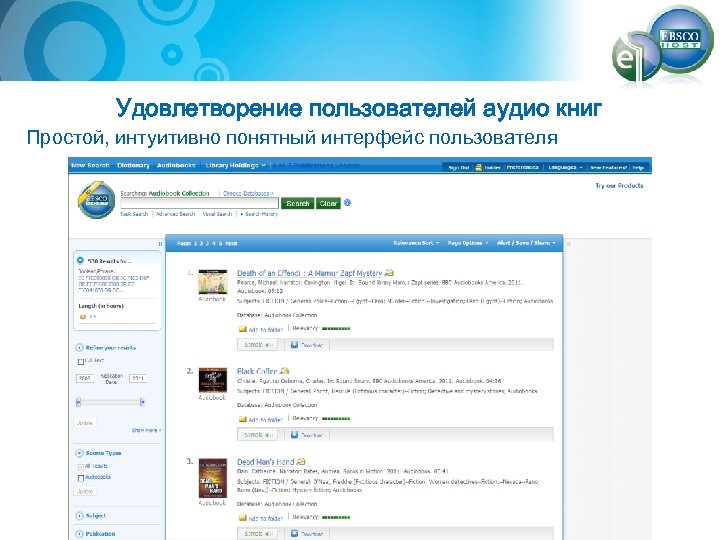The width and height of the screenshot is (720, 540).
Task: Click the 'Dead Man's Hand' cover thumbnail
Action: (x=213, y=478)
